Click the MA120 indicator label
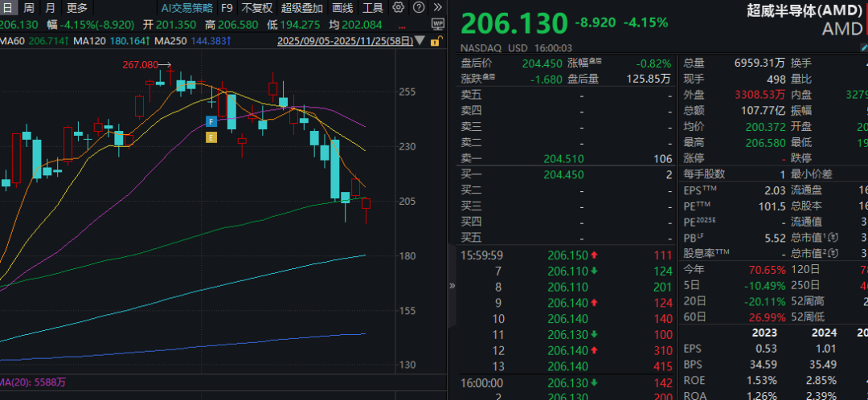This screenshot has height=400, width=868. [x=90, y=41]
